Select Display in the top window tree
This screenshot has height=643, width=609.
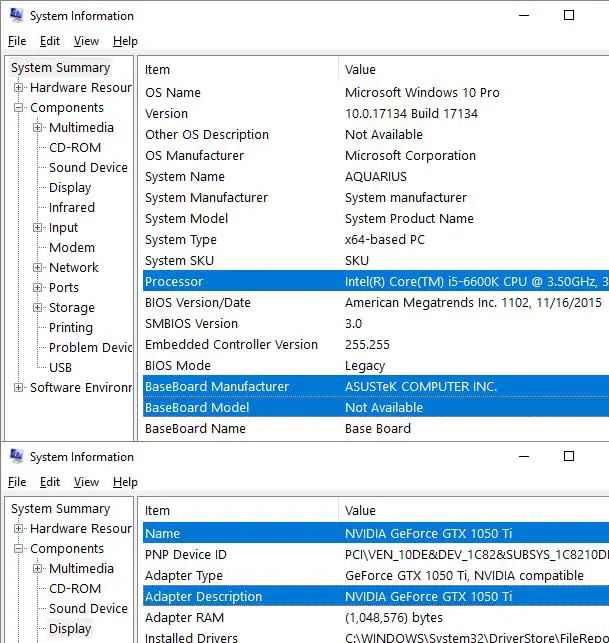pyautogui.click(x=70, y=188)
